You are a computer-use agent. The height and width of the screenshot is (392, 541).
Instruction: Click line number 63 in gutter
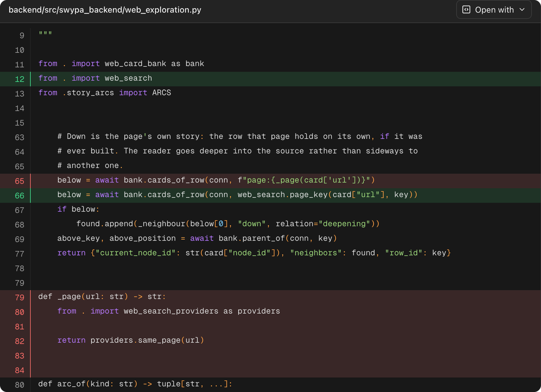pyautogui.click(x=20, y=137)
